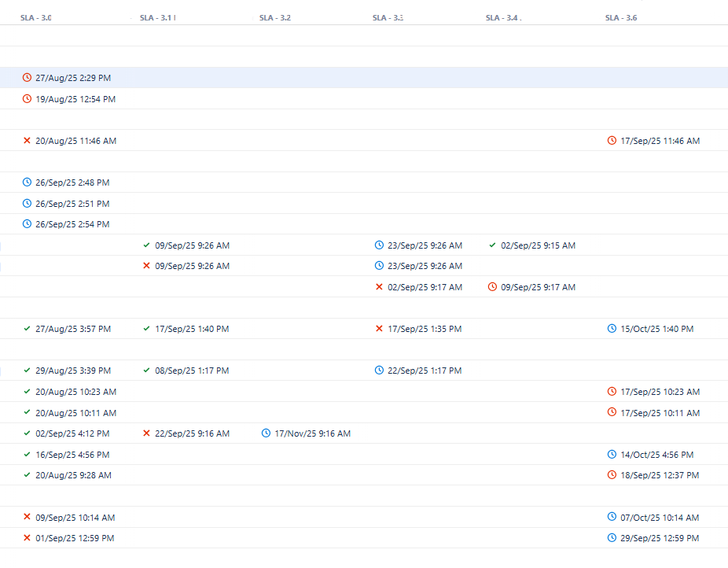Click the SLA - 3.4 column header
728x568 pixels.
502,17
